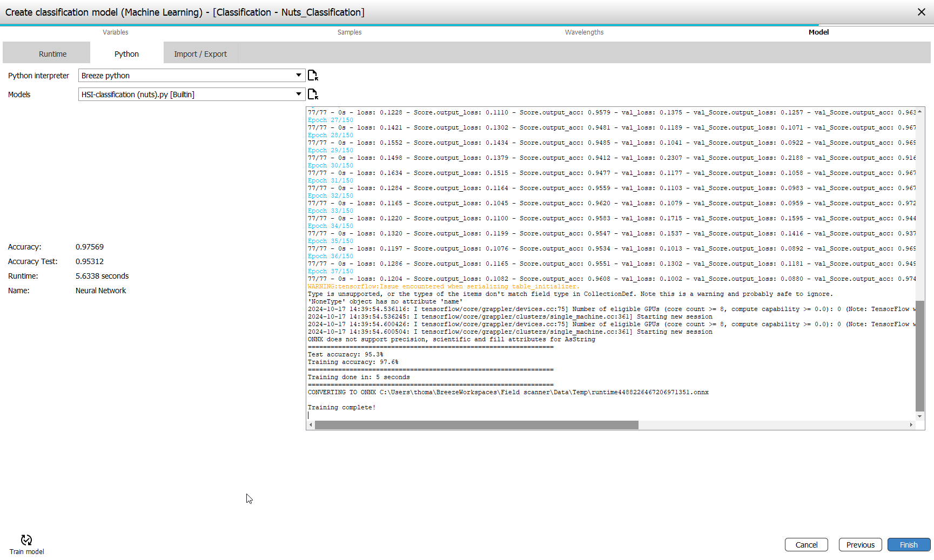The height and width of the screenshot is (560, 934).
Task: Click log scrollbar down arrow
Action: [x=920, y=416]
